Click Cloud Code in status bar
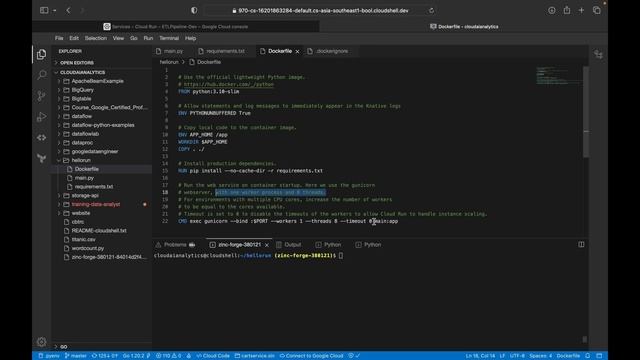 [213, 356]
